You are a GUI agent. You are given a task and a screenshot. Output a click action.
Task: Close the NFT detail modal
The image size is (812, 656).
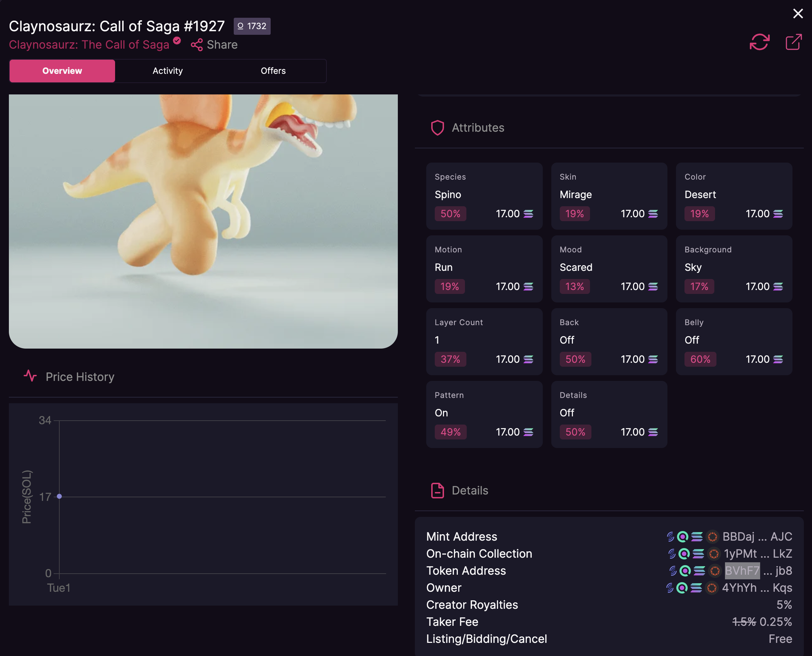798,13
